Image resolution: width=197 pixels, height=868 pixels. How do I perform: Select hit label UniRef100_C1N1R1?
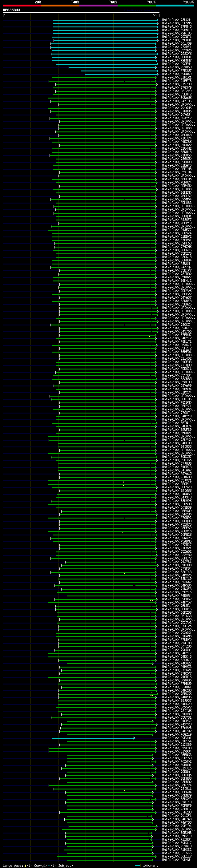tap(177, 78)
